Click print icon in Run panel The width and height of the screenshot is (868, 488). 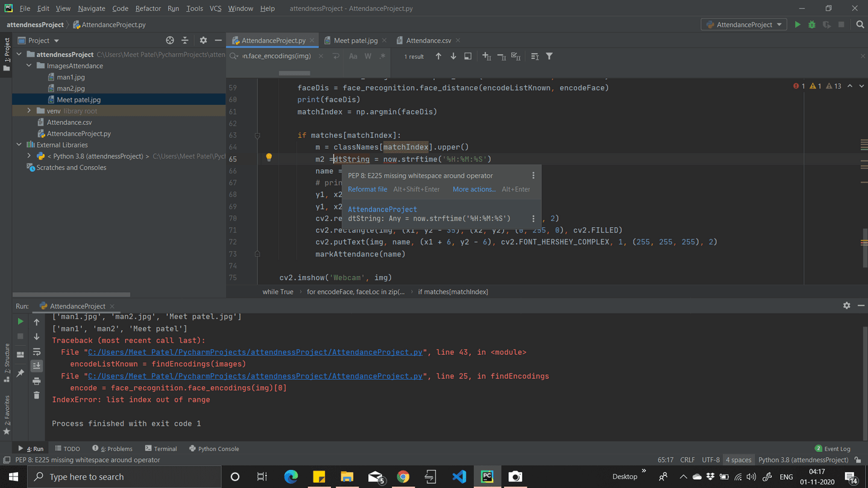point(37,381)
